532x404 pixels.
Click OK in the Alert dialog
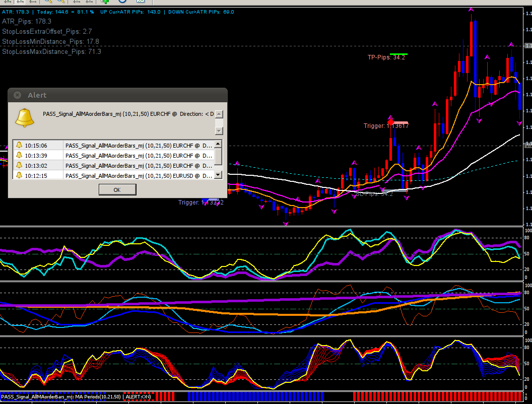click(x=117, y=189)
